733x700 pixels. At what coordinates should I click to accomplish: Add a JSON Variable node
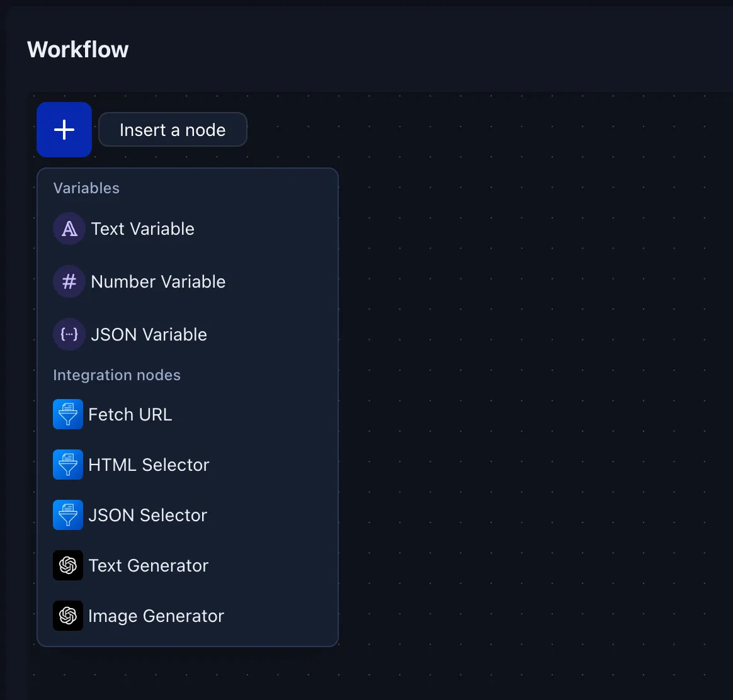pos(188,334)
